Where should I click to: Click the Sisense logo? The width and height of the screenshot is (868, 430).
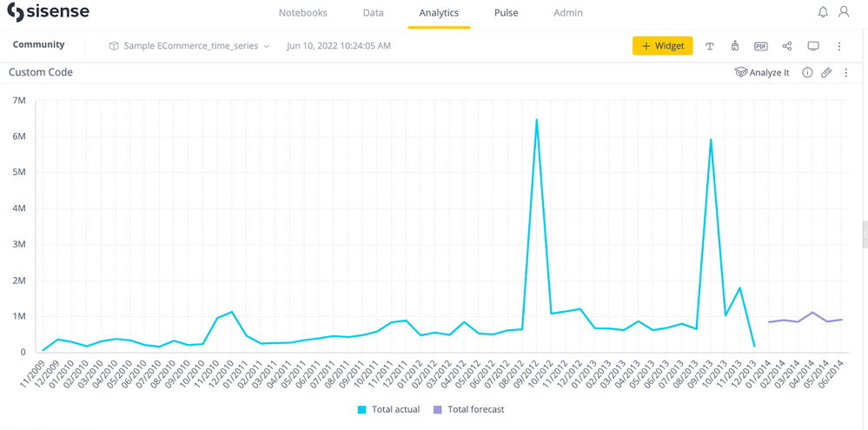(48, 13)
